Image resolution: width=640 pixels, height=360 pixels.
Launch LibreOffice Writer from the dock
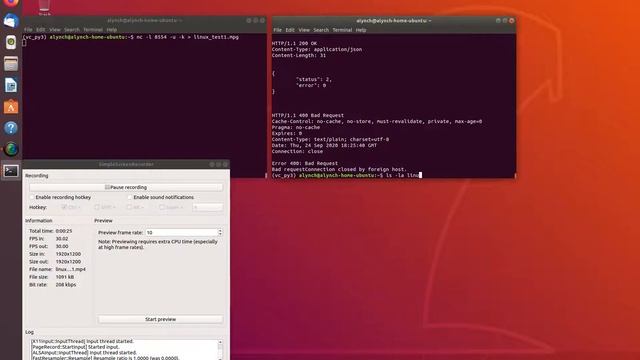pos(11,85)
